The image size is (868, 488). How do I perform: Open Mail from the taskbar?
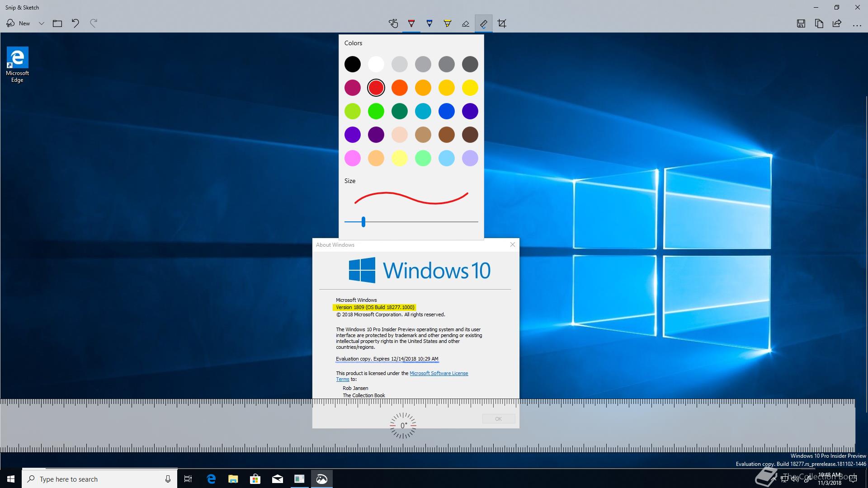[278, 479]
